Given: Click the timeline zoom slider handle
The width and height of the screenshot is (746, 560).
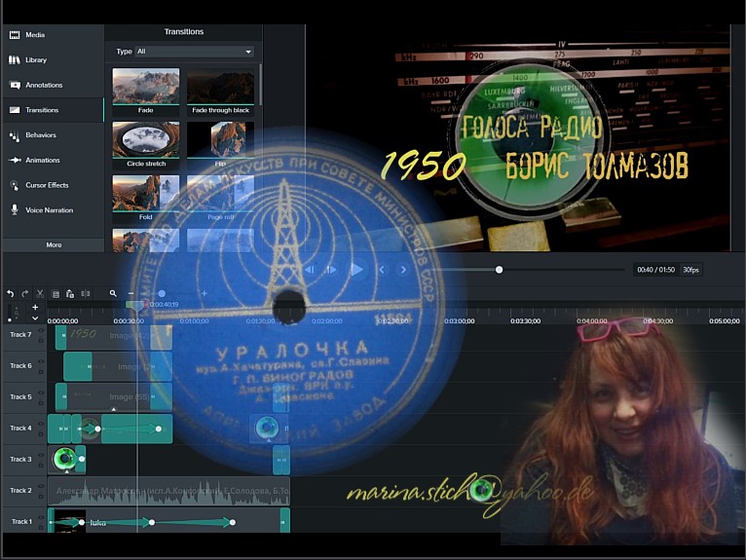Looking at the screenshot, I should (x=162, y=293).
